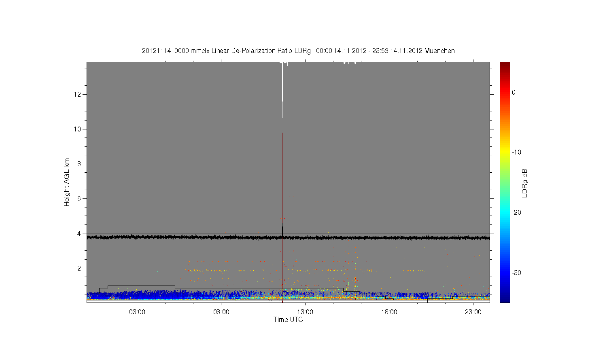Click the plot title starting with 20121114_0000.mmclx
Viewport: 607px width, 364px height.
[x=298, y=51]
